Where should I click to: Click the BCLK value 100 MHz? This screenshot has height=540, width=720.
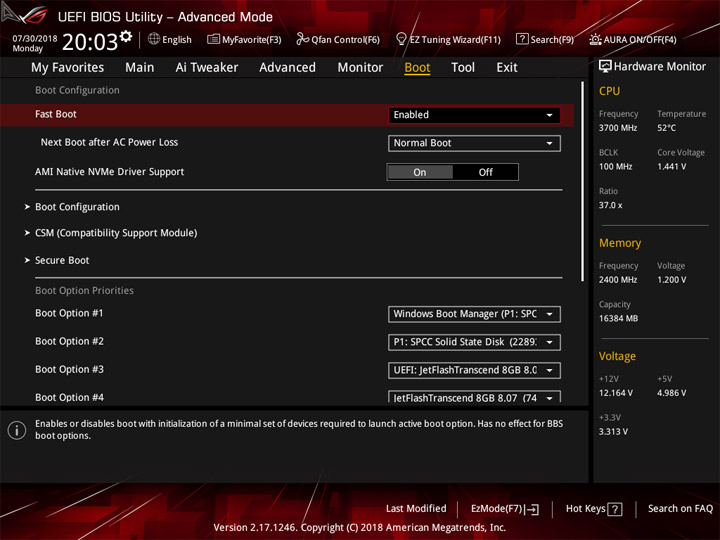pos(615,167)
